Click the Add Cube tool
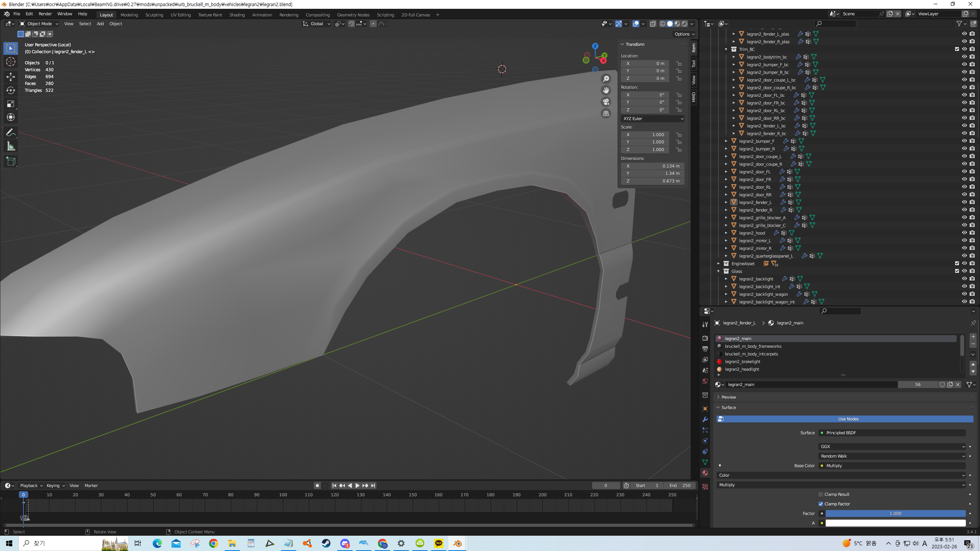This screenshot has height=551, width=980. pyautogui.click(x=11, y=161)
